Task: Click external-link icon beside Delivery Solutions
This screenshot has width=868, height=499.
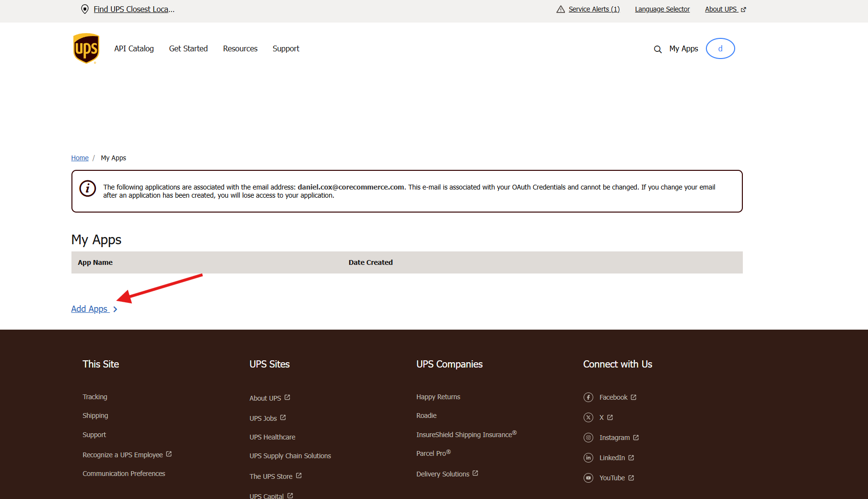Action: click(x=475, y=473)
